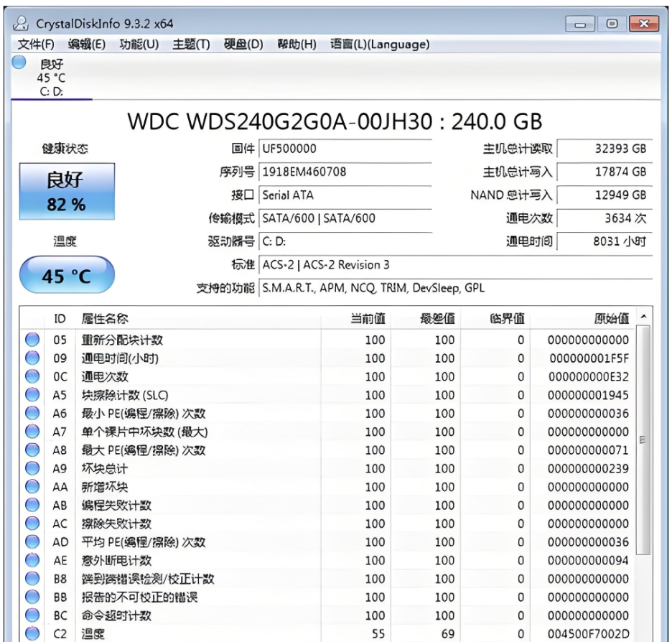672x642 pixels.
Task: Click status circle for attribute AE row
Action: pyautogui.click(x=32, y=561)
